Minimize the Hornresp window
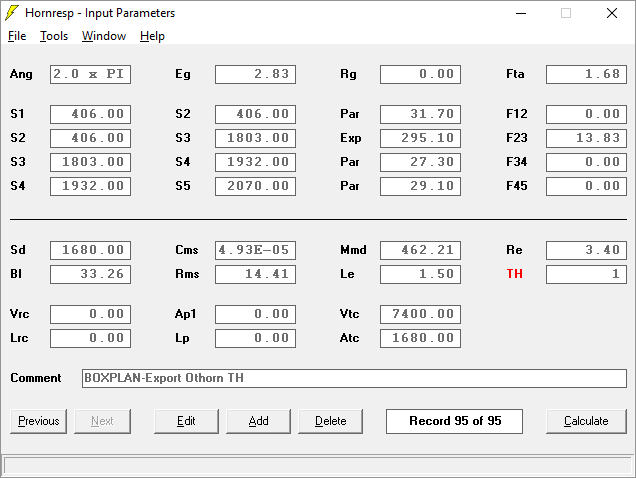This screenshot has height=478, width=636. coord(521,13)
